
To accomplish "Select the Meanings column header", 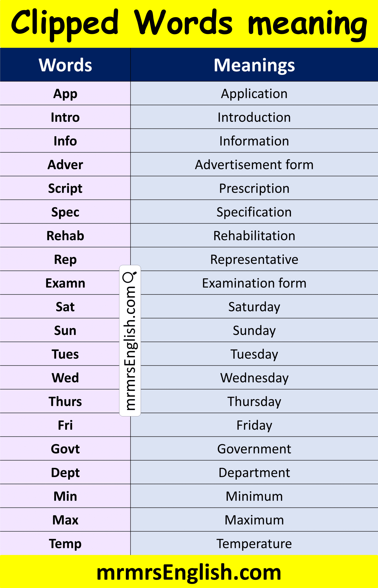I will 254,65.
